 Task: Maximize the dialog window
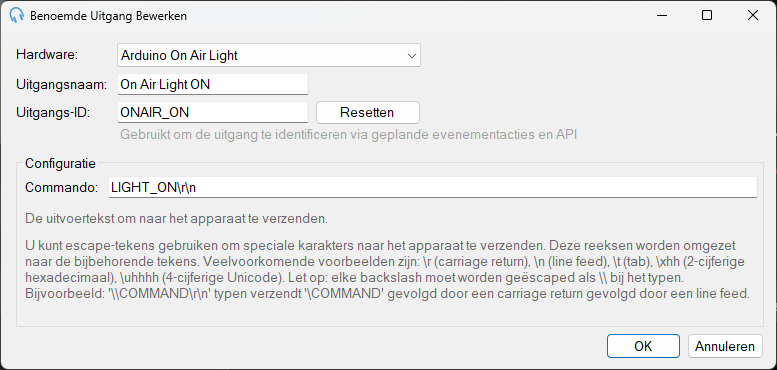[707, 15]
